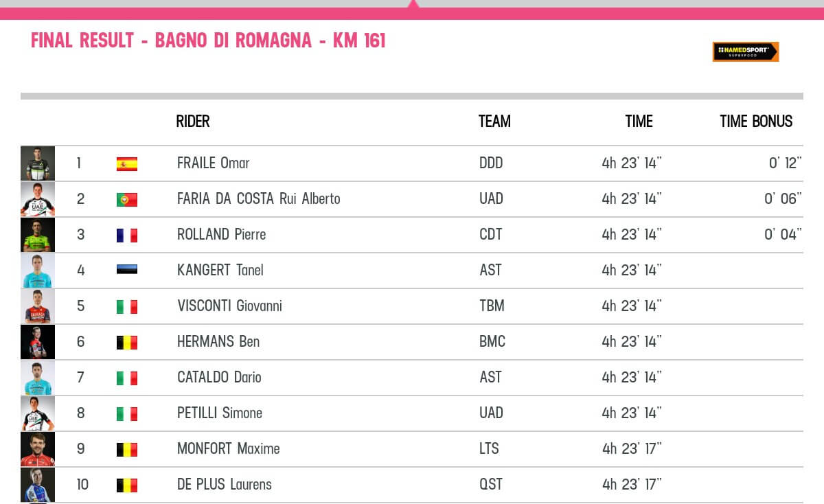The image size is (824, 504).
Task: Click the RIDER column header
Action: (x=193, y=122)
